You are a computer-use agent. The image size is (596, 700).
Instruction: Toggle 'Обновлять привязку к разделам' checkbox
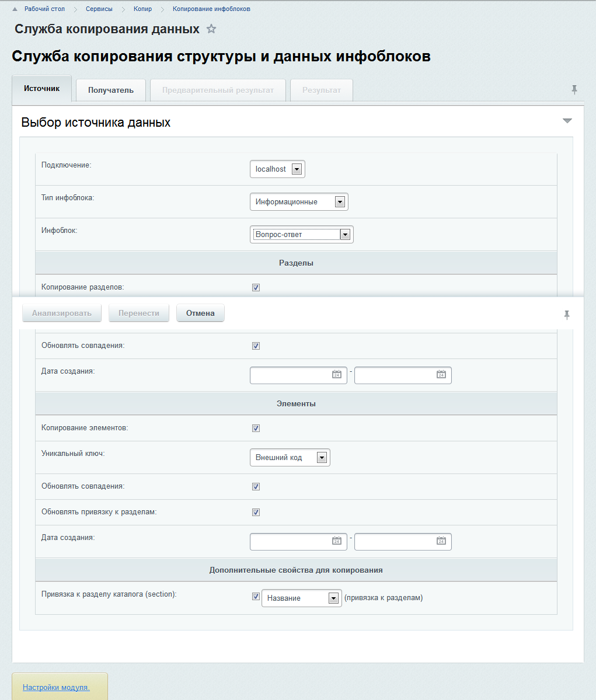(x=256, y=512)
